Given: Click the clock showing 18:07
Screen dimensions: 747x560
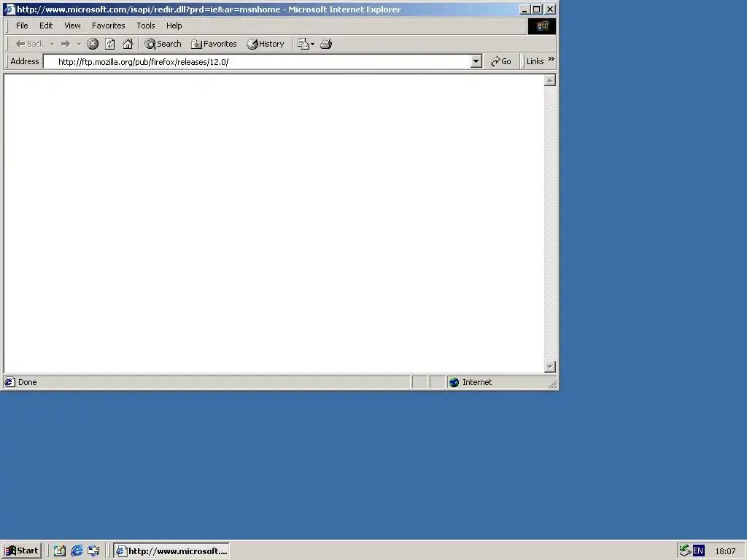Looking at the screenshot, I should tap(725, 551).
